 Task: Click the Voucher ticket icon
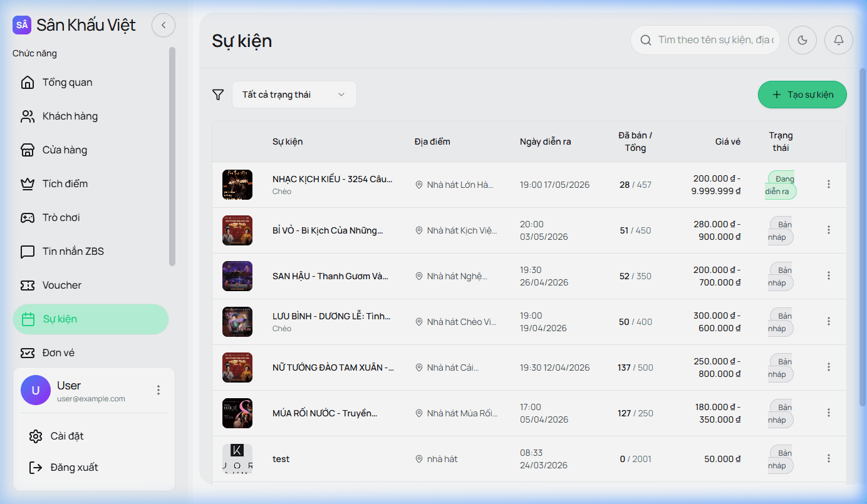pos(28,285)
